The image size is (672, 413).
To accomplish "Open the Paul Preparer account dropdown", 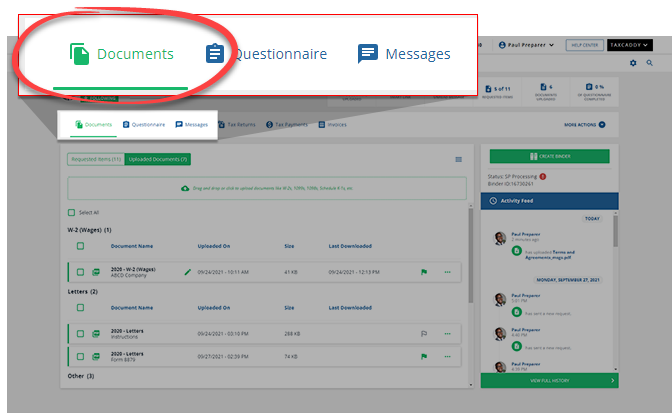I will tap(526, 45).
